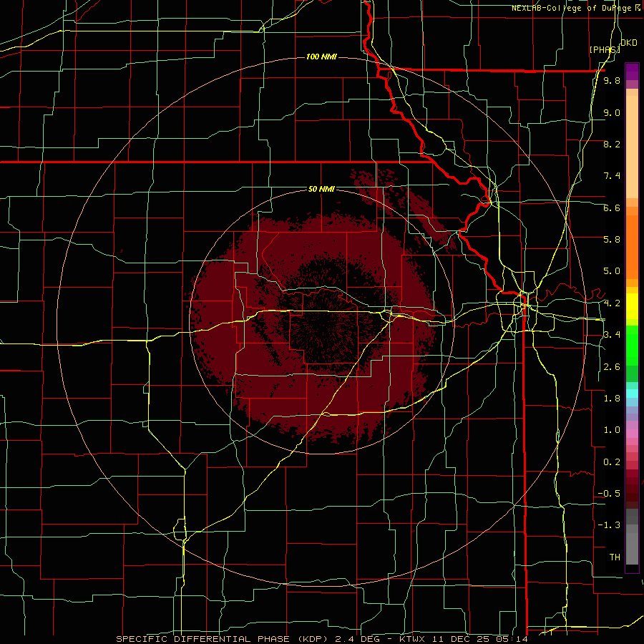
Task: Click the DKD unit label
Action: (x=629, y=43)
